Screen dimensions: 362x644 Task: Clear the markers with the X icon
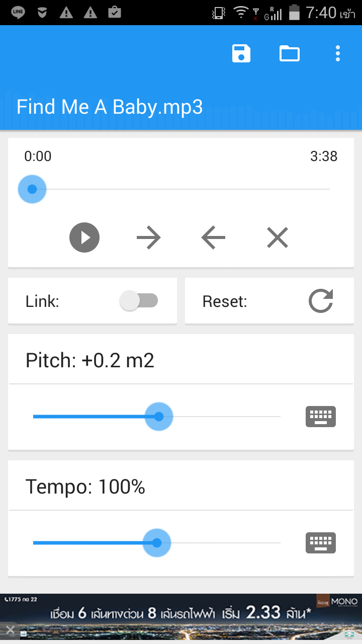click(x=278, y=237)
